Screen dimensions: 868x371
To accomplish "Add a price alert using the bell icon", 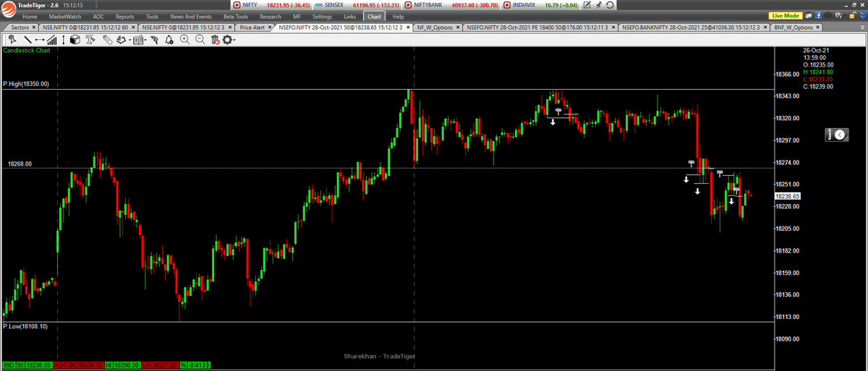I will pyautogui.click(x=169, y=40).
